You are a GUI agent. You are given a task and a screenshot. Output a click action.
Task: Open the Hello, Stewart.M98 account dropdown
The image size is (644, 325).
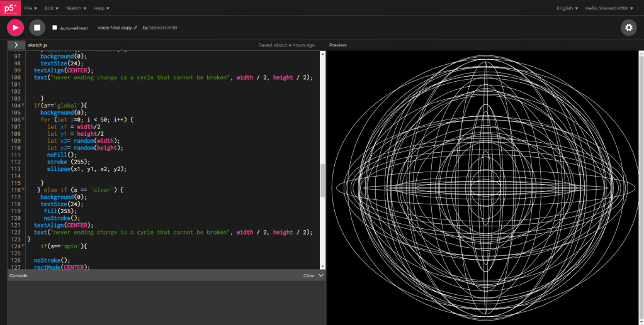click(x=609, y=8)
